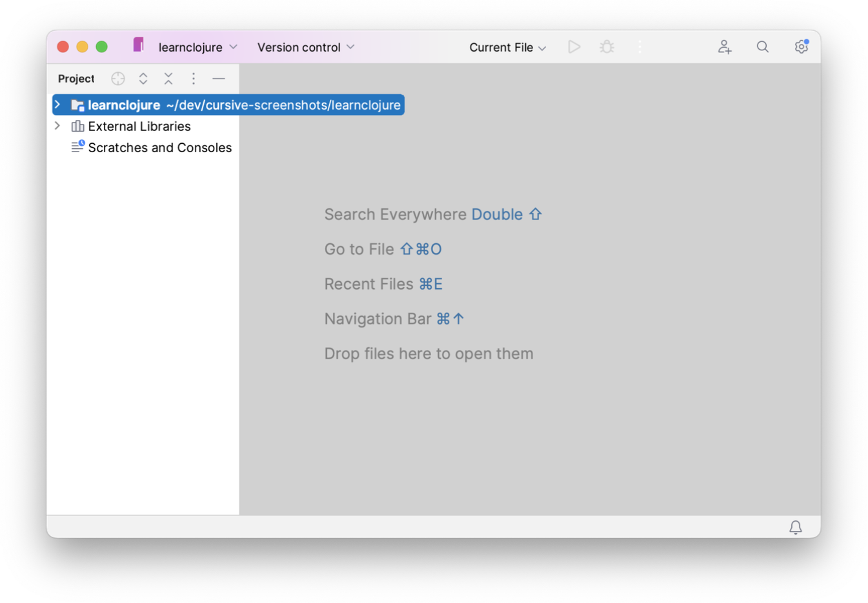Maximize the window with the green button
The image size is (868, 603).
click(101, 46)
